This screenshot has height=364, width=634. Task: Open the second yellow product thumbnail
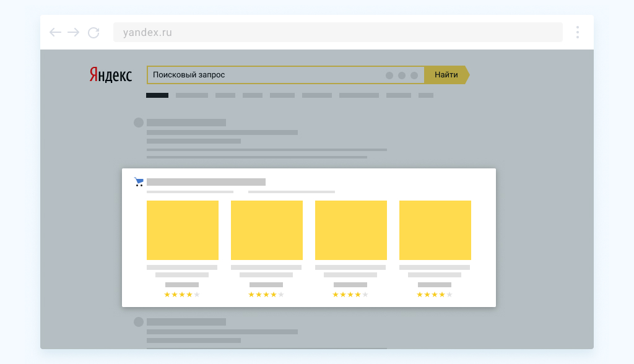point(266,230)
